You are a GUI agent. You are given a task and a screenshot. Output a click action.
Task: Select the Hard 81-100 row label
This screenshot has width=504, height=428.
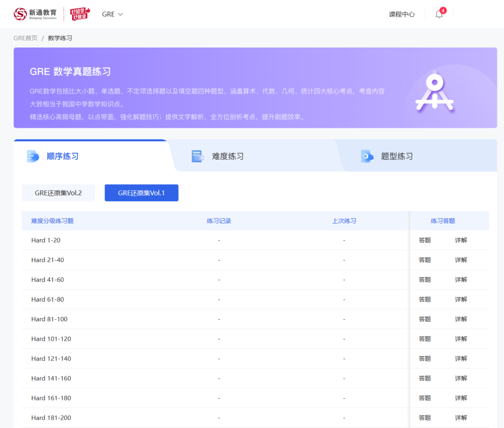(x=49, y=319)
